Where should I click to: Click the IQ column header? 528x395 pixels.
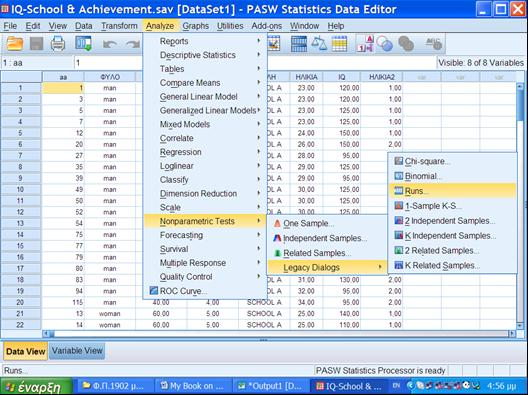click(x=341, y=77)
